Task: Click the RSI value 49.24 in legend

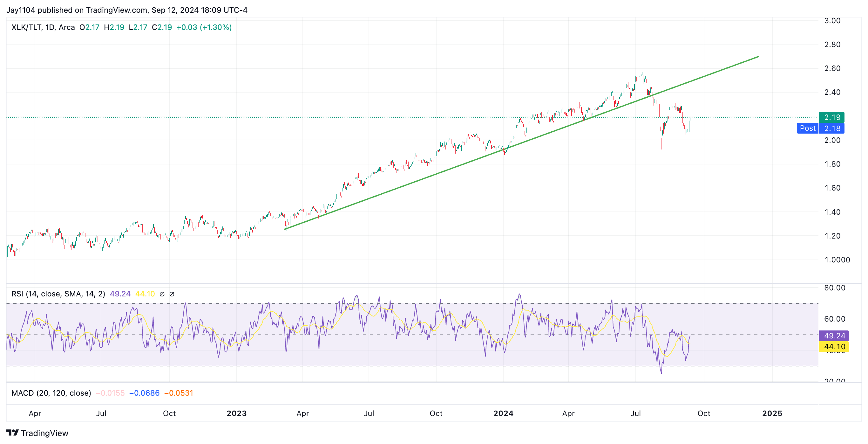Action: [120, 294]
